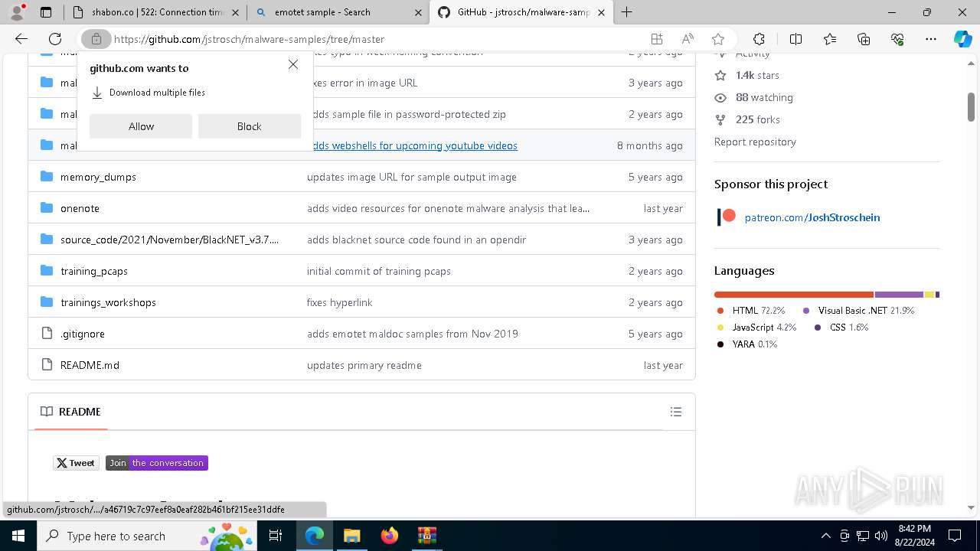Open Settings and more ellipsis
This screenshot has height=551, width=980.
[931, 39]
